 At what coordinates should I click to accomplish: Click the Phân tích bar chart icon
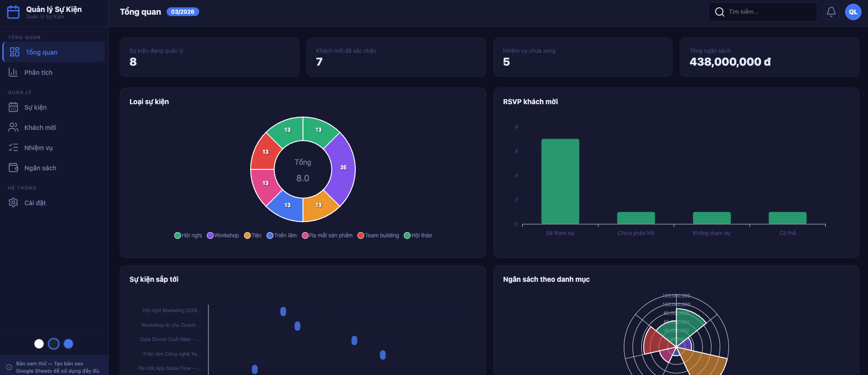pyautogui.click(x=13, y=73)
